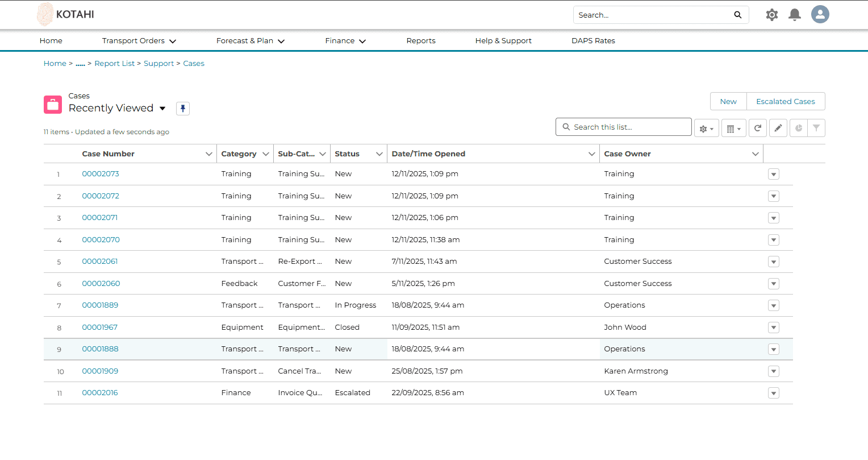868x460 pixels.
Task: Open case 00002073 link
Action: 101,174
